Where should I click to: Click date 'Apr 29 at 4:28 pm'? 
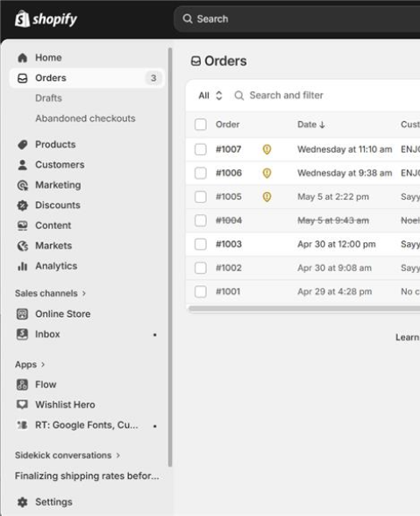[335, 291]
